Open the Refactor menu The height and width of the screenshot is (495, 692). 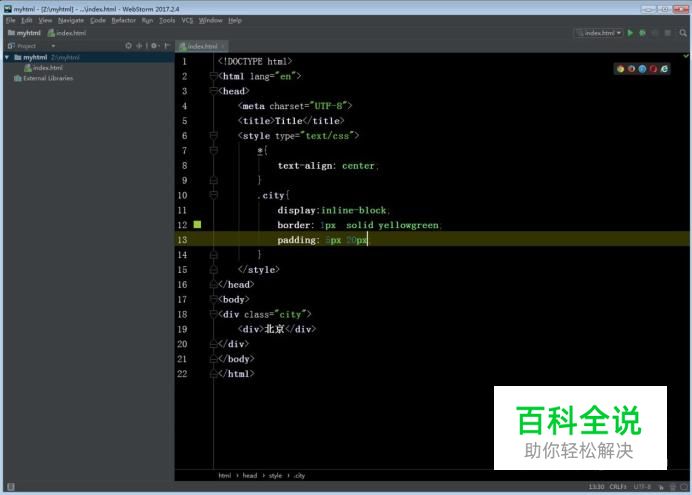(124, 20)
